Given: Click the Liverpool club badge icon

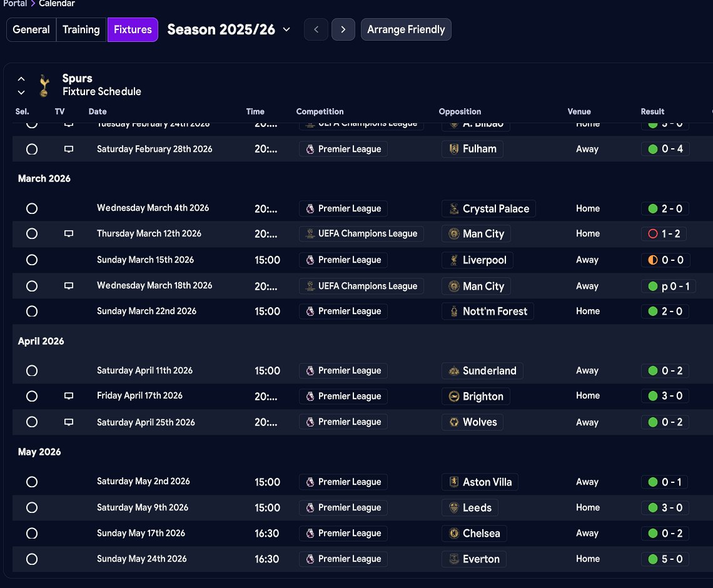Looking at the screenshot, I should pos(454,260).
